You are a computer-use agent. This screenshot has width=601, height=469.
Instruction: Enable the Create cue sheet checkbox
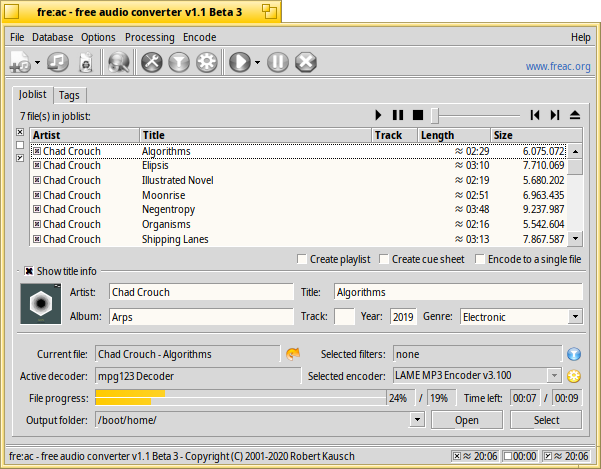point(384,259)
